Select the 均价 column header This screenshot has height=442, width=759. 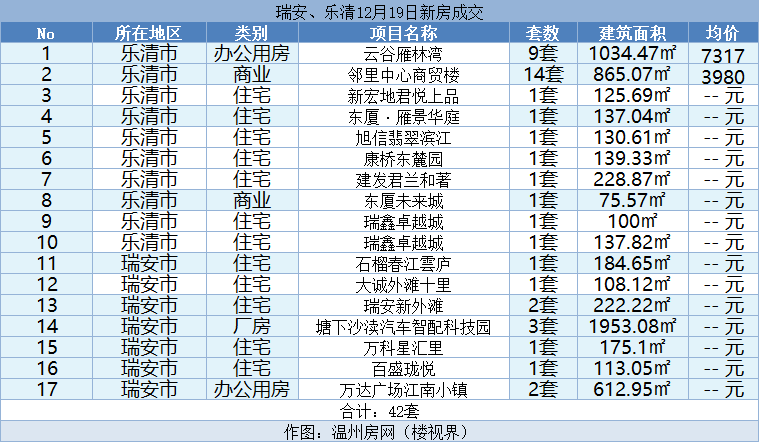click(x=723, y=33)
